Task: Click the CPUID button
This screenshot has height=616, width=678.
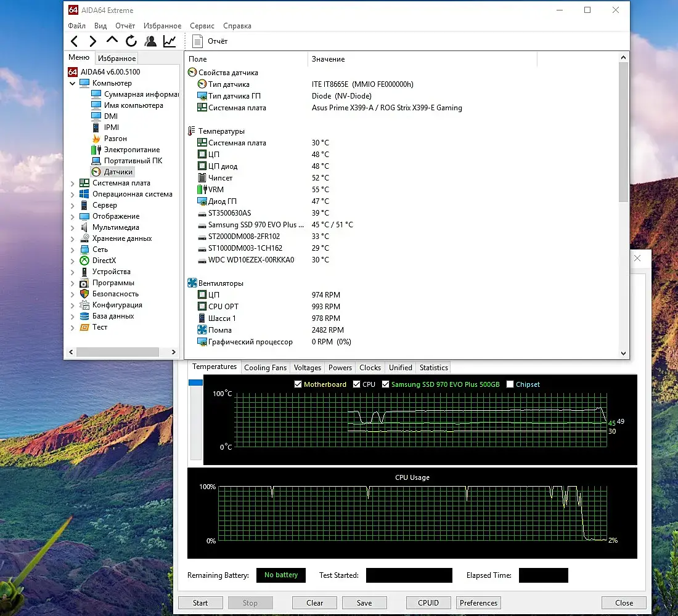Action: pyautogui.click(x=428, y=602)
